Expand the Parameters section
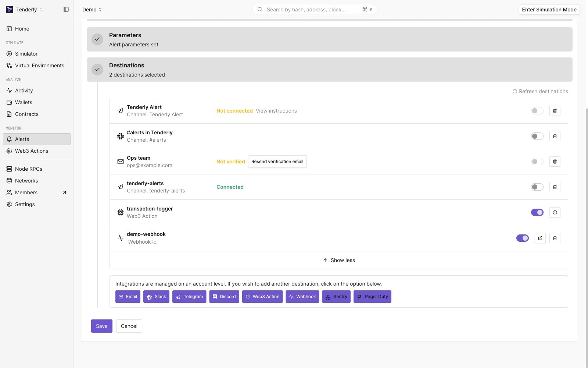The height and width of the screenshot is (368, 588). click(330, 39)
